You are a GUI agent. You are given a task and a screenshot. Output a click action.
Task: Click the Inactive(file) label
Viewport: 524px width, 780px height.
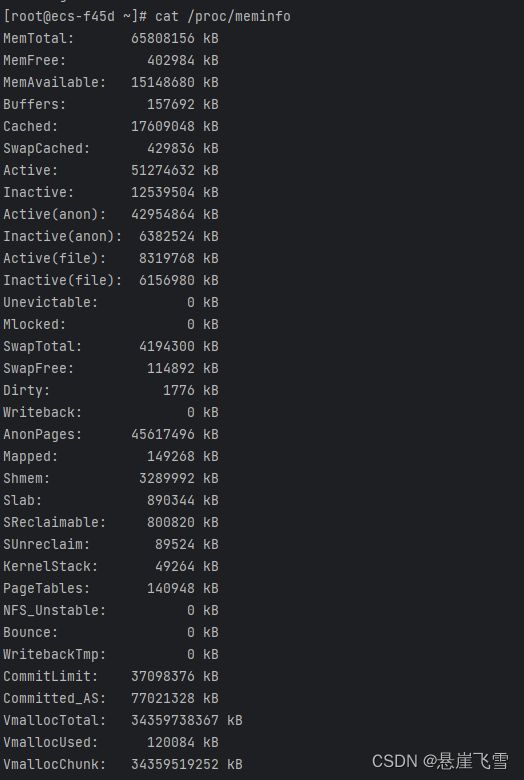[63, 280]
